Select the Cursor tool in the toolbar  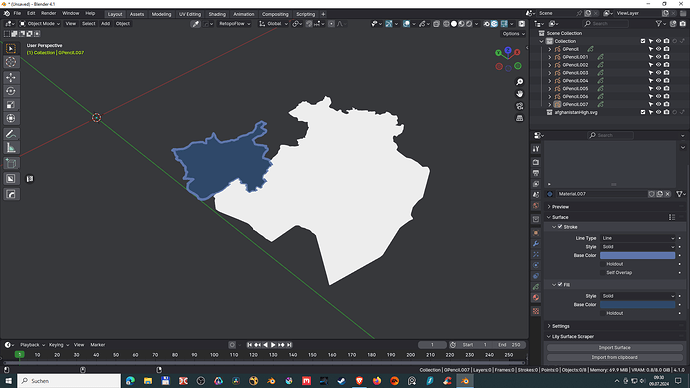tap(11, 62)
